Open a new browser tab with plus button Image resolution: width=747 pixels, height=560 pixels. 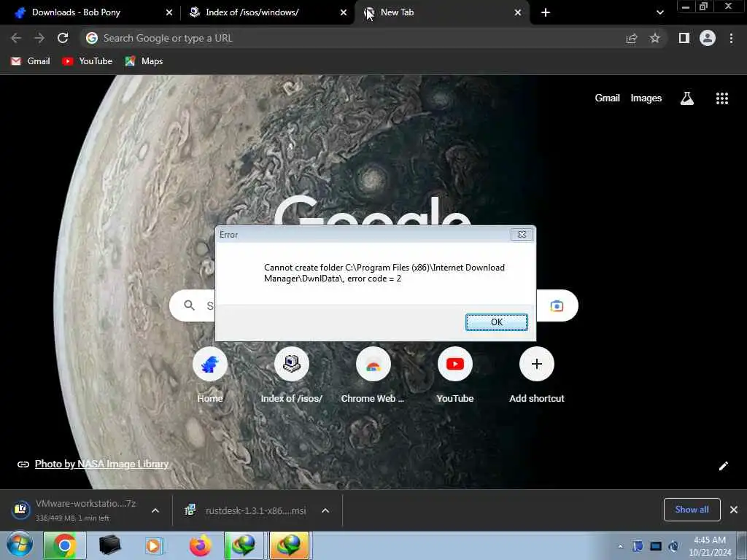click(546, 12)
